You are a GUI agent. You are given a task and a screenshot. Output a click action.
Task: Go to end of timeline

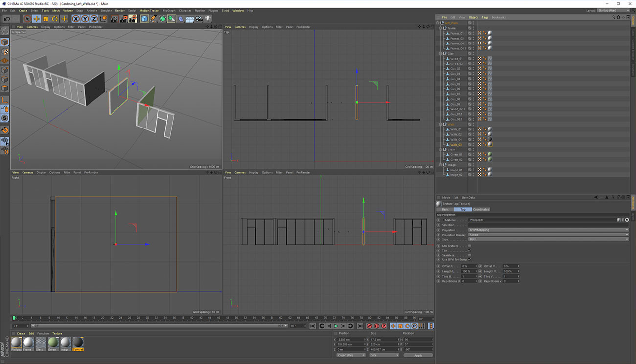point(360,326)
